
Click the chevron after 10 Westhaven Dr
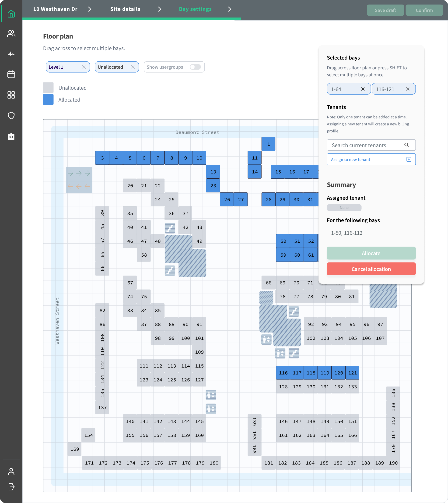click(x=90, y=9)
